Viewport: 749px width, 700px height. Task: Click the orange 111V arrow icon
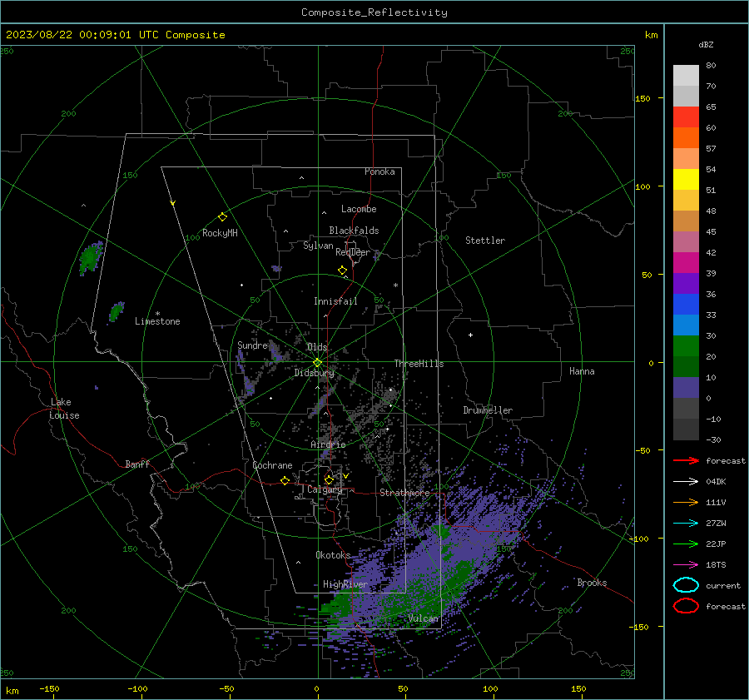[686, 502]
